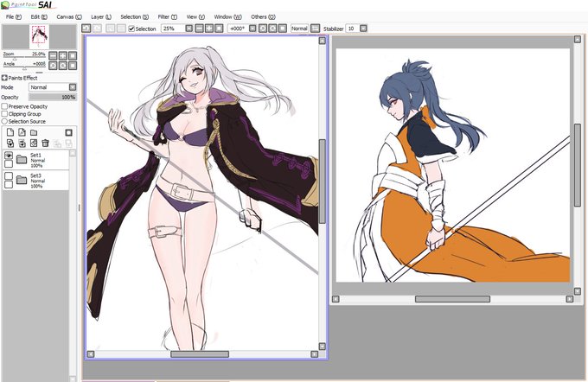Show the Set3 layer using visibility box
Screen dimensions: 588x382
9,175
